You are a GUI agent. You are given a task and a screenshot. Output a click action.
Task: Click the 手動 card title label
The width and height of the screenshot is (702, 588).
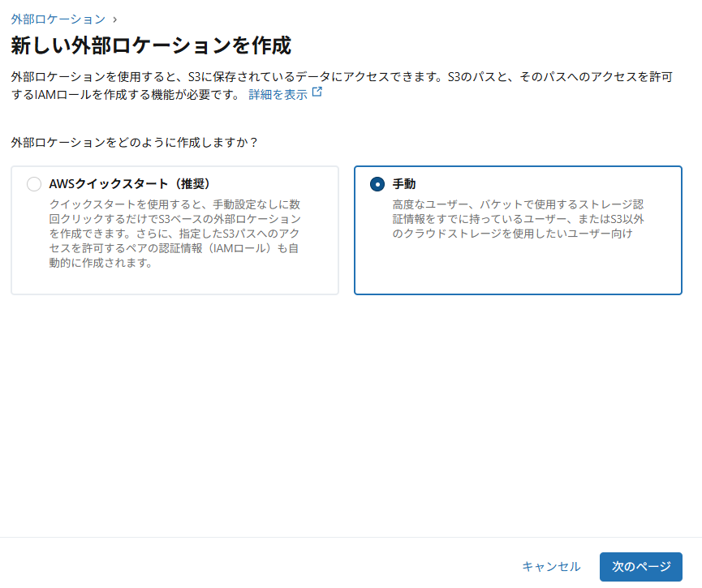point(404,184)
